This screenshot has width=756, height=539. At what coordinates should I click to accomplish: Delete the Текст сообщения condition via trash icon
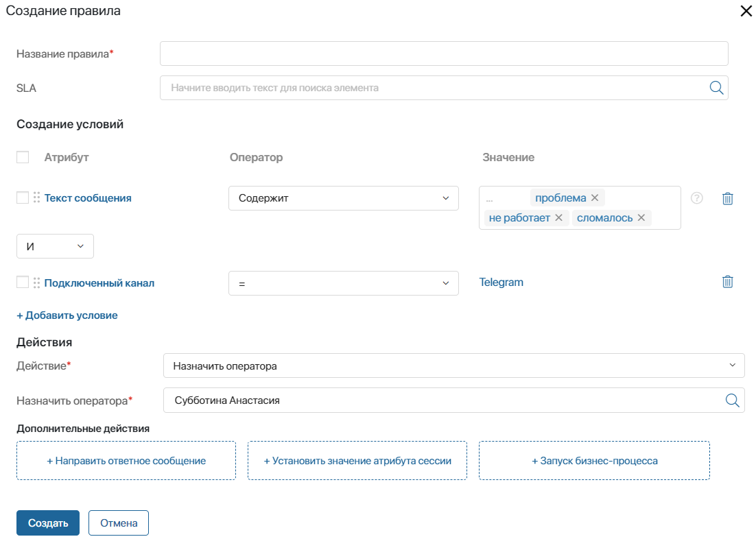coord(728,198)
